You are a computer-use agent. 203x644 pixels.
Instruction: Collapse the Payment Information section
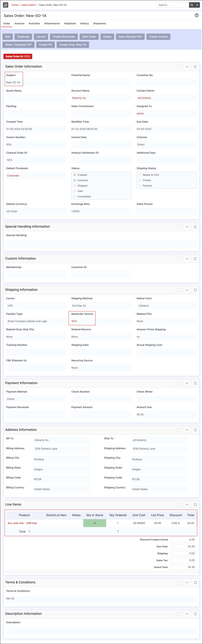click(x=187, y=383)
